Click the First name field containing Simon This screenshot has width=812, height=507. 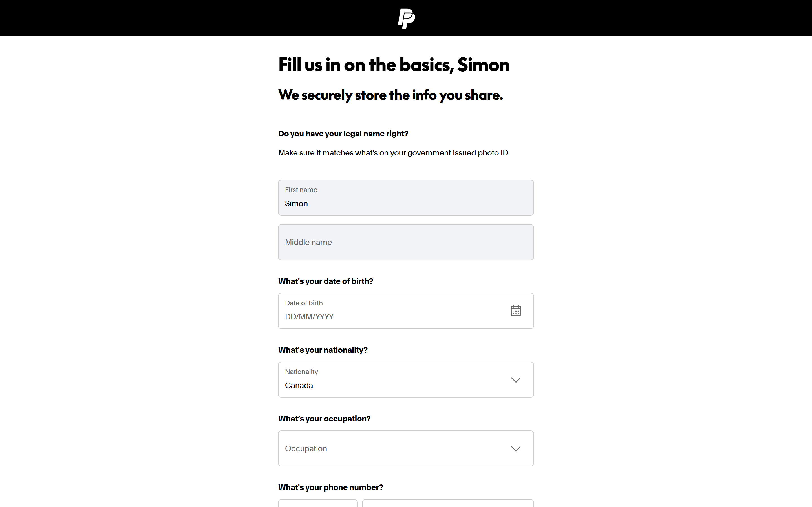tap(406, 198)
